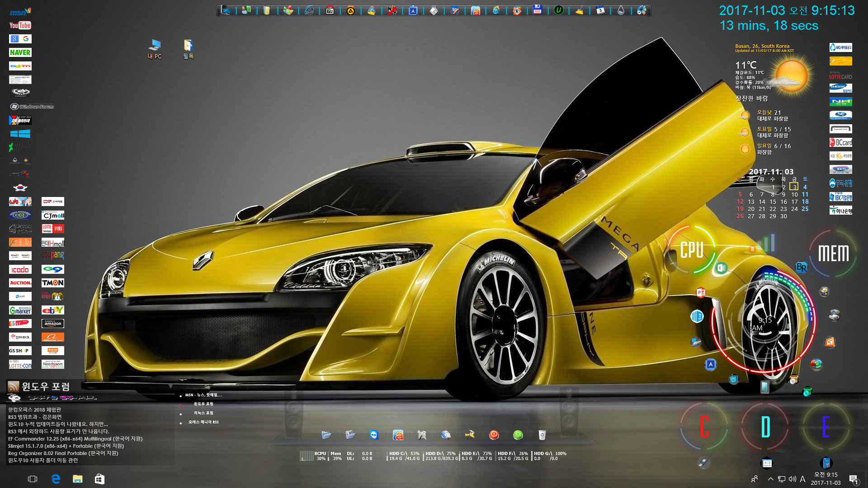Screen dimensions: 868x488
Task: Open the Windows Forum shortcut
Action: (x=32, y=107)
